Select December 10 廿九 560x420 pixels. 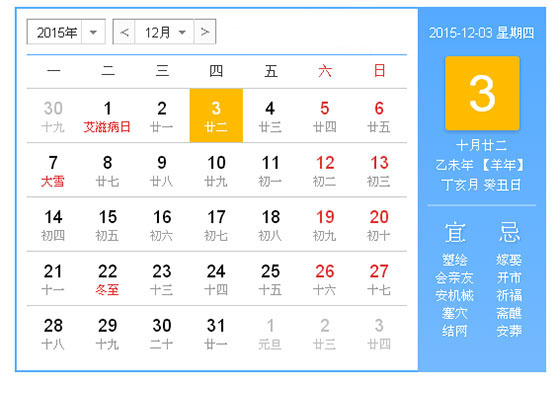(216, 170)
